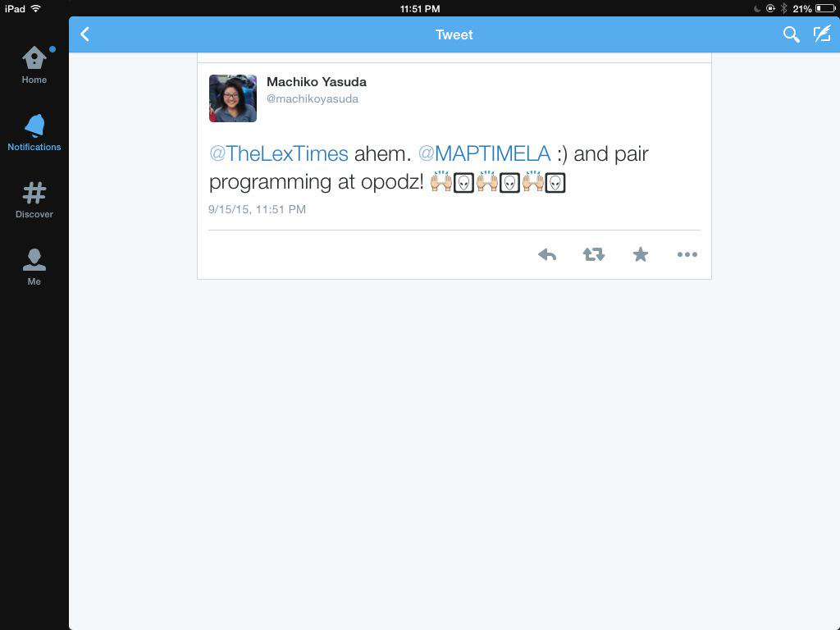Compose a new tweet
Viewport: 840px width, 630px height.
click(822, 34)
